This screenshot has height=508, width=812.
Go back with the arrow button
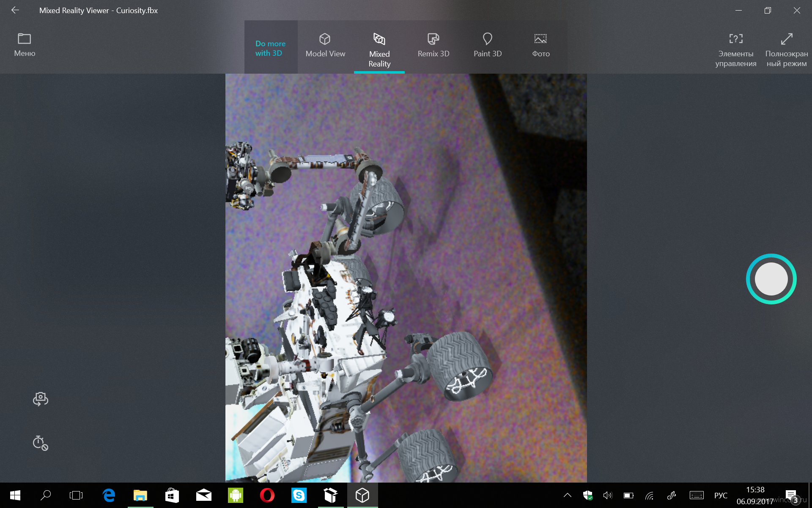click(x=15, y=10)
